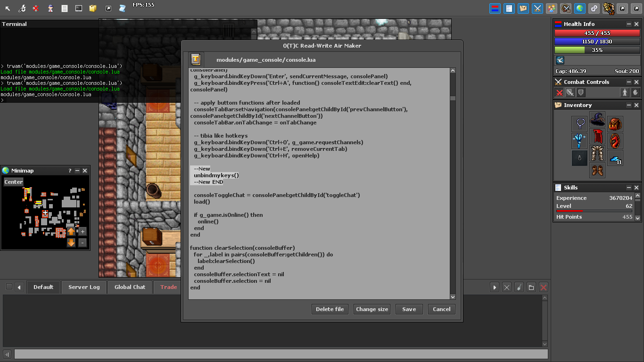Click the chat message input field
The height and width of the screenshot is (362, 644).
coord(281,354)
